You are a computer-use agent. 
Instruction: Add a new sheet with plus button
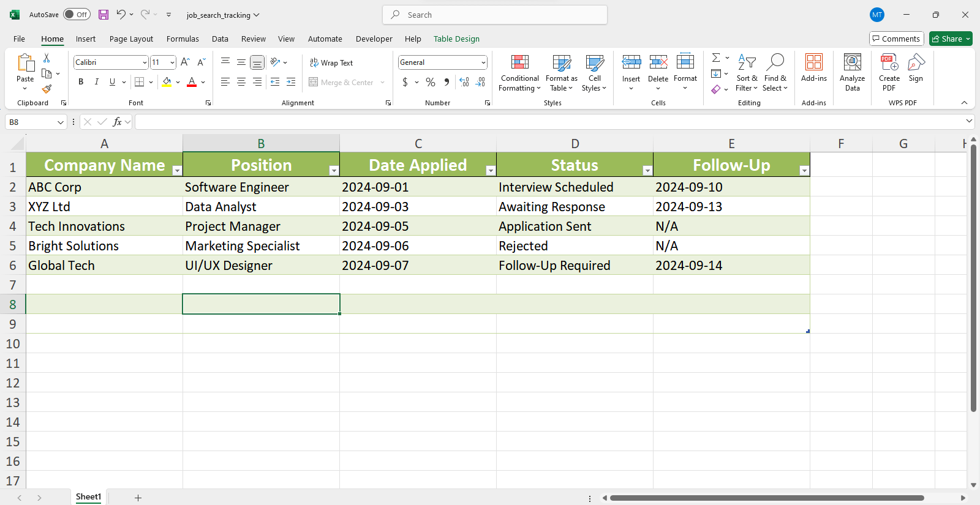[x=138, y=498]
